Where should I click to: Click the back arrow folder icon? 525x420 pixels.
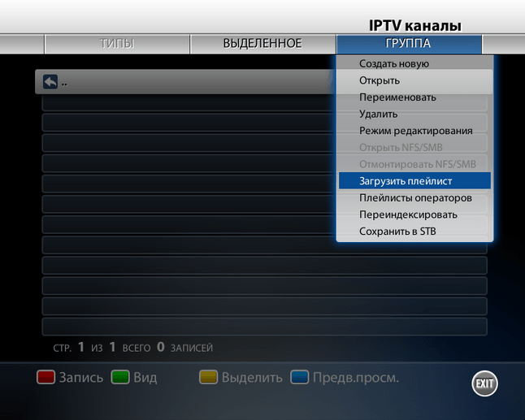pos(50,82)
